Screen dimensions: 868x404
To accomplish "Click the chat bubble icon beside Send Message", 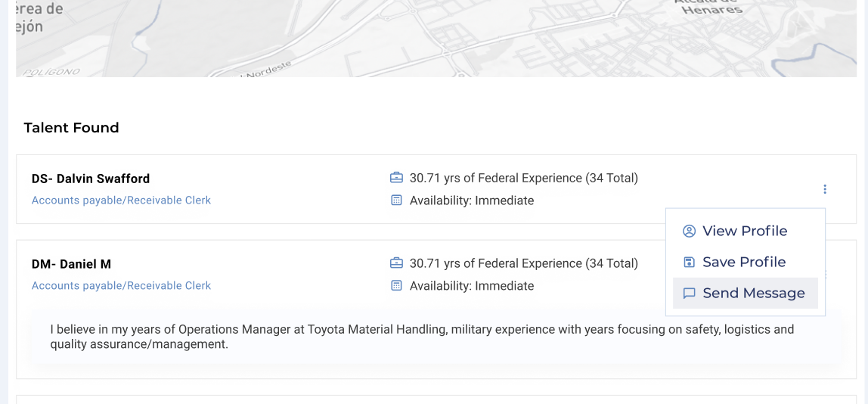I will coord(689,294).
